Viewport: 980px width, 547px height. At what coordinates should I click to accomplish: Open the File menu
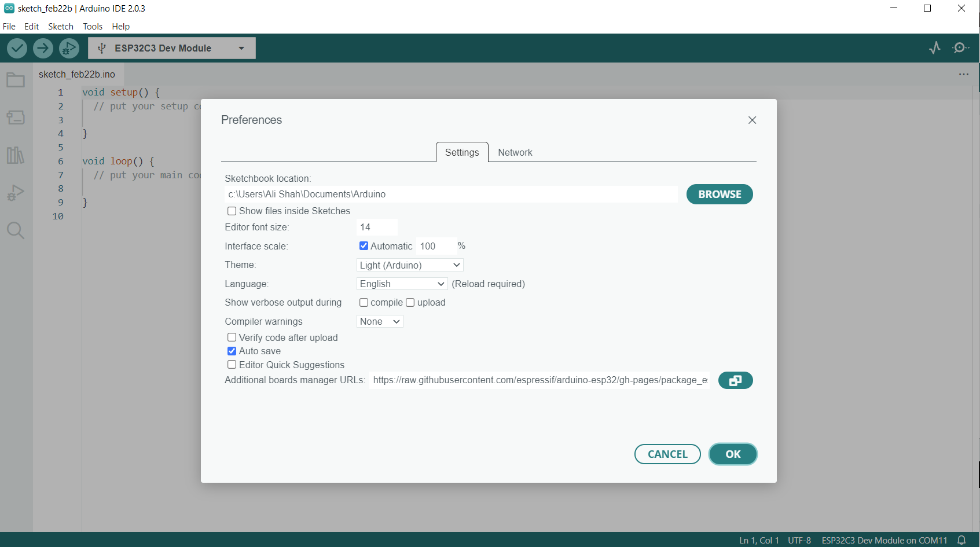pos(9,27)
